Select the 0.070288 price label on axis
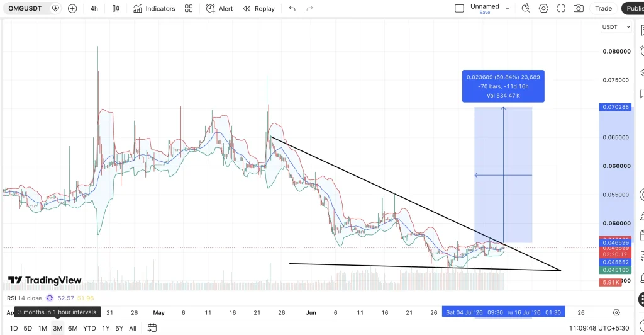The height and width of the screenshot is (335, 644). tap(616, 107)
